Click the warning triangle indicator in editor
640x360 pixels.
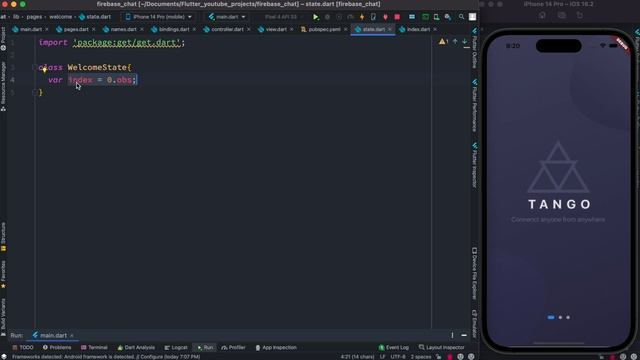443,41
